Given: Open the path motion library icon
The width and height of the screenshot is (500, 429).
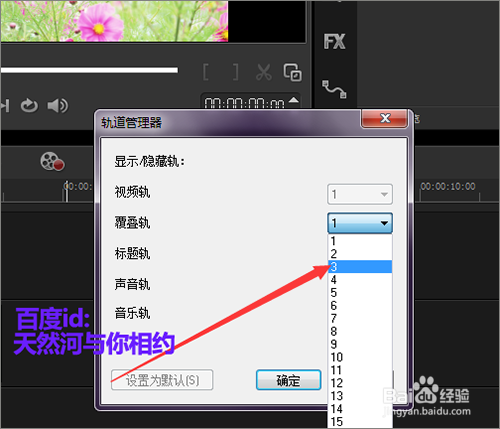Looking at the screenshot, I should coord(334,89).
